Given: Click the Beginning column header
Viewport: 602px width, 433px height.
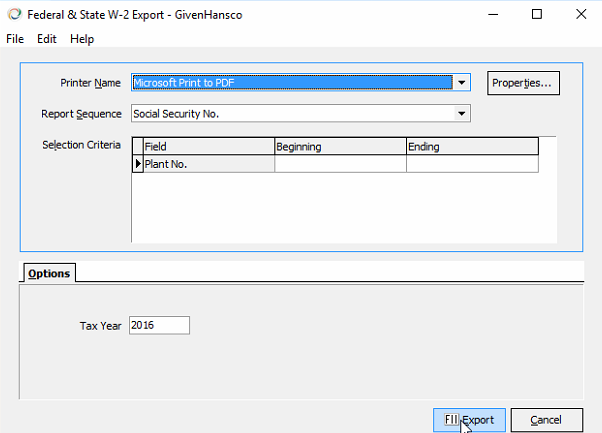Looking at the screenshot, I should point(340,147).
